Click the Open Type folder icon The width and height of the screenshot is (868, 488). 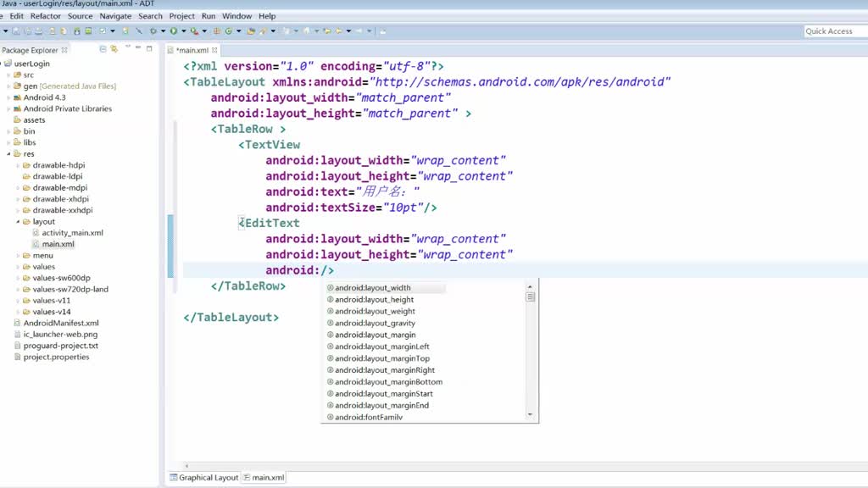pos(251,31)
